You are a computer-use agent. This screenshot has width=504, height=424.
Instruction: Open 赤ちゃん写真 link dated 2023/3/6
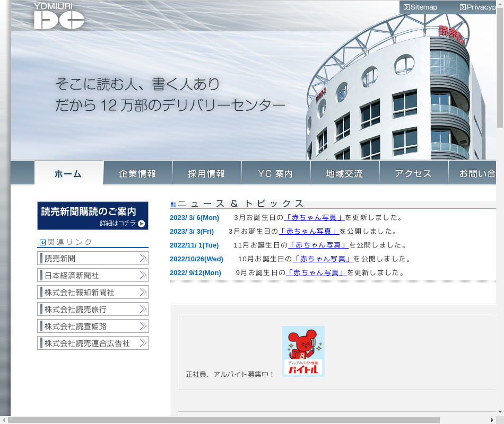pos(315,217)
